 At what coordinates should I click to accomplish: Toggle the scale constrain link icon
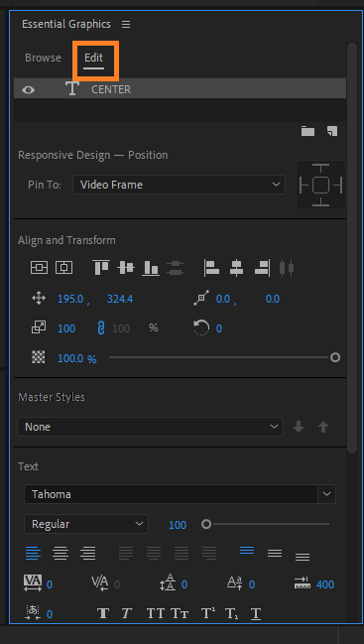tap(100, 328)
